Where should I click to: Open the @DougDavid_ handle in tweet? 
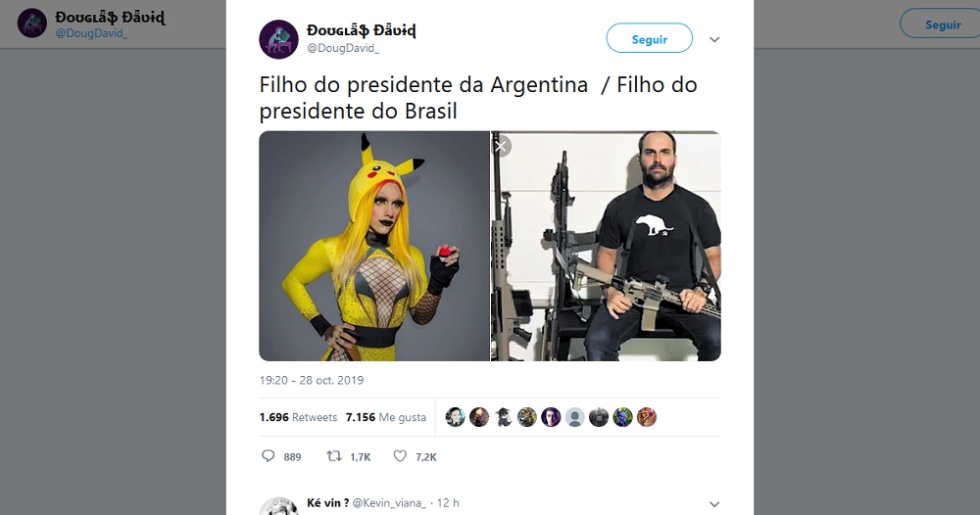[x=342, y=48]
